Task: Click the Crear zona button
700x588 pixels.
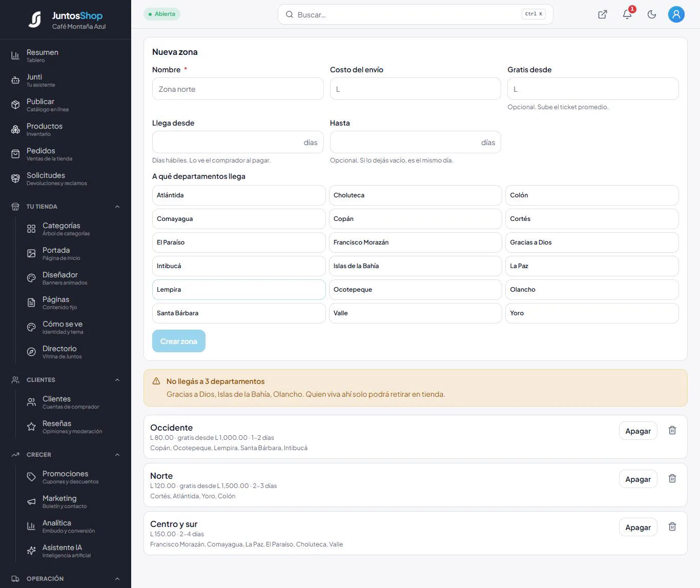Action: click(x=179, y=341)
